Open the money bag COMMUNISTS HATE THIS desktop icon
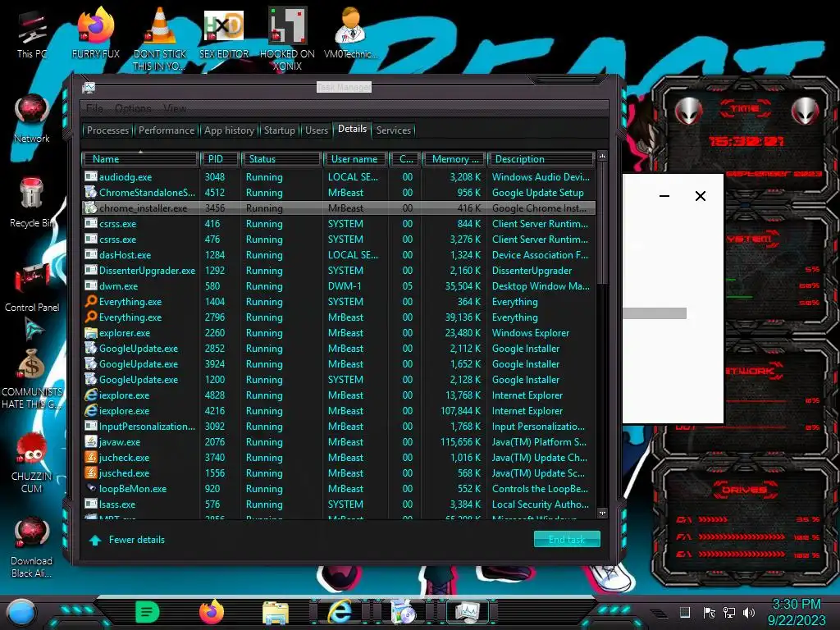 click(32, 378)
